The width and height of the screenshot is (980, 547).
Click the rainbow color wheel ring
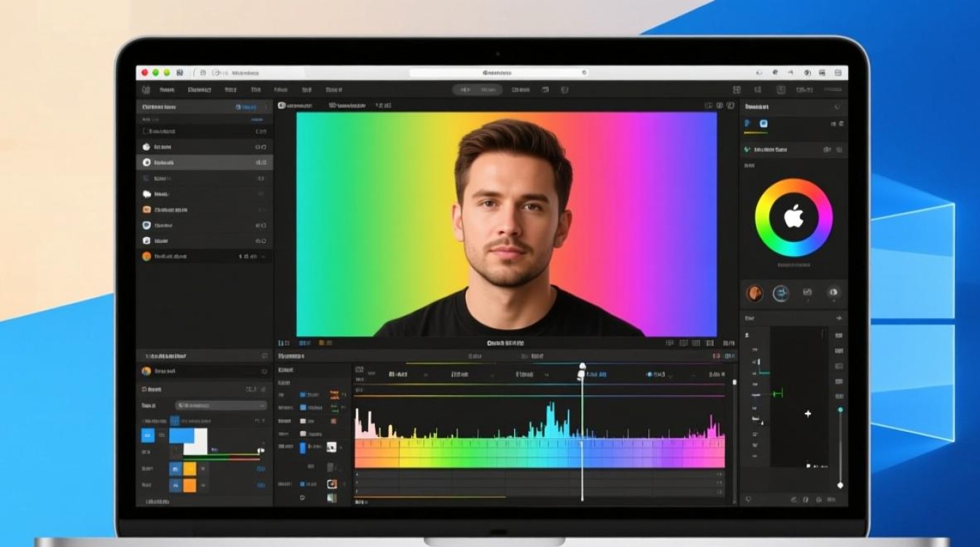click(x=763, y=217)
